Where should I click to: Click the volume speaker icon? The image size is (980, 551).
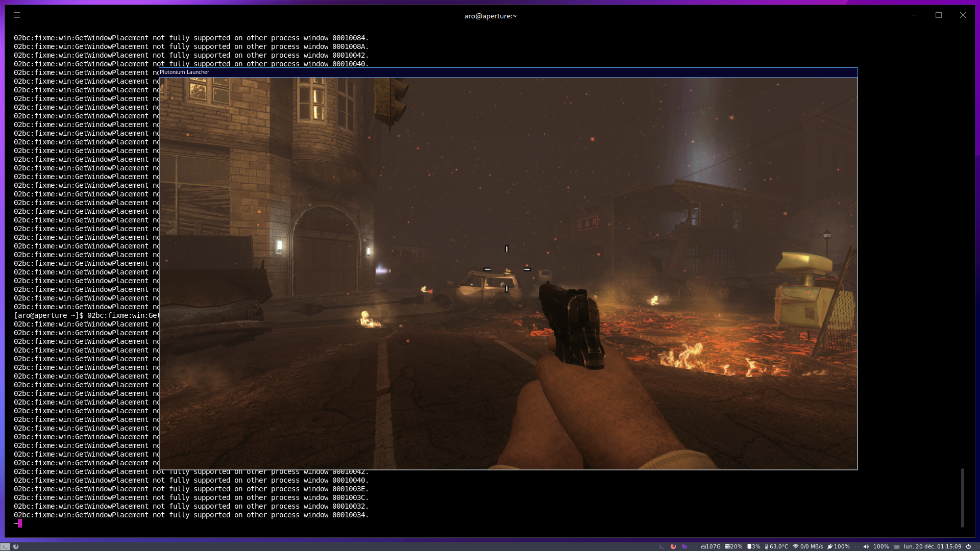(x=866, y=546)
